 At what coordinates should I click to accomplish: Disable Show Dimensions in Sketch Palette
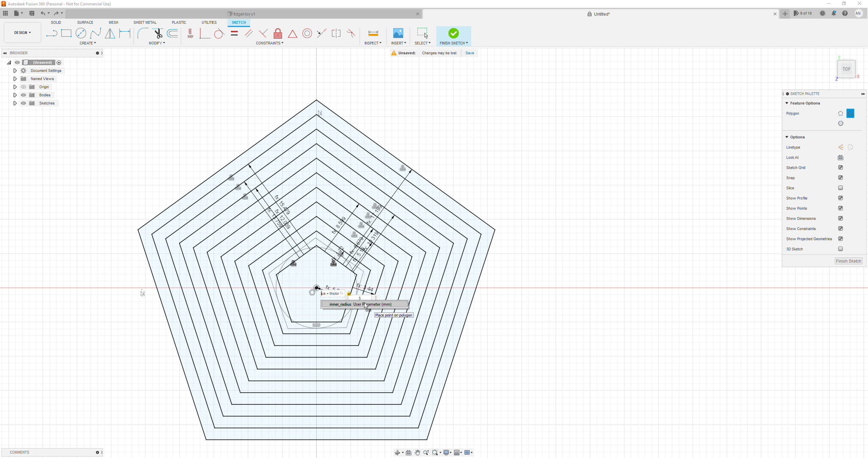point(841,218)
